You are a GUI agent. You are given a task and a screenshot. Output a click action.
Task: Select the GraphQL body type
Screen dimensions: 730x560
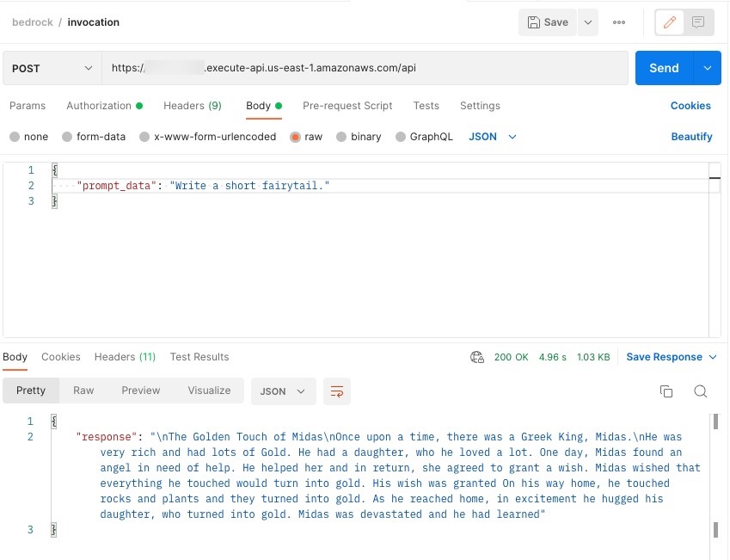424,137
